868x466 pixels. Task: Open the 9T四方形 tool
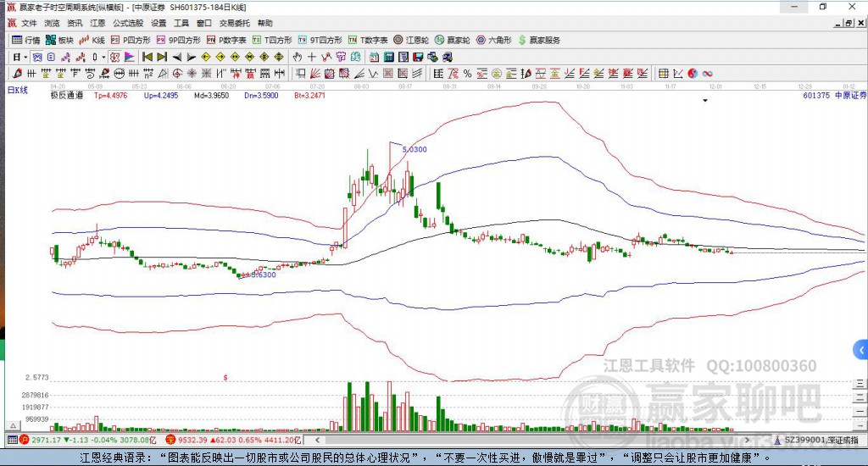coord(320,40)
